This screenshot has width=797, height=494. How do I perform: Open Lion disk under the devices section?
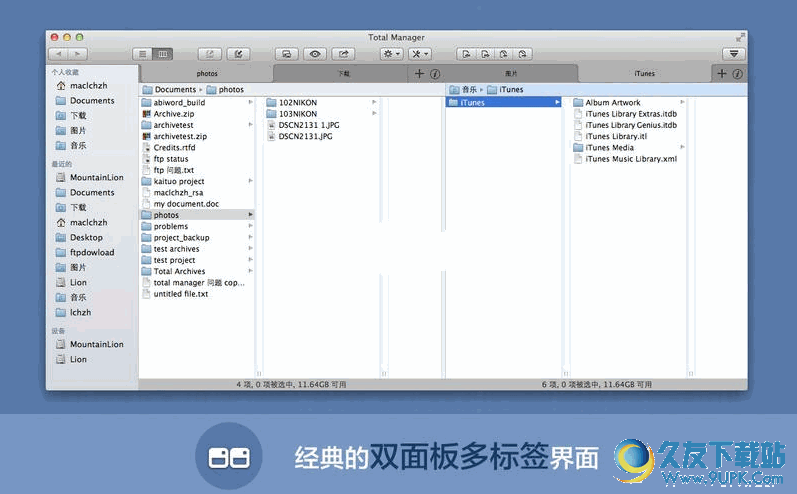(71, 359)
